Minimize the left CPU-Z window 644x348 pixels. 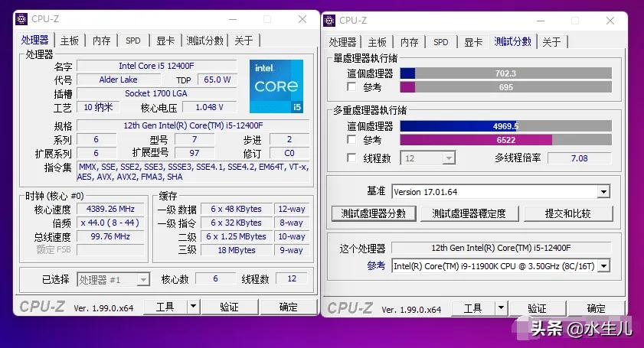pyautogui.click(x=233, y=19)
